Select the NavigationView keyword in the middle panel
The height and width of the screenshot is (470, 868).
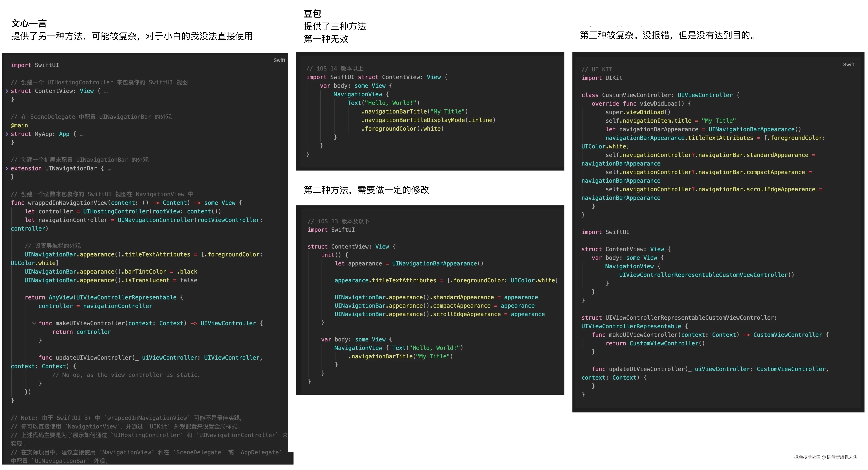[x=358, y=94]
